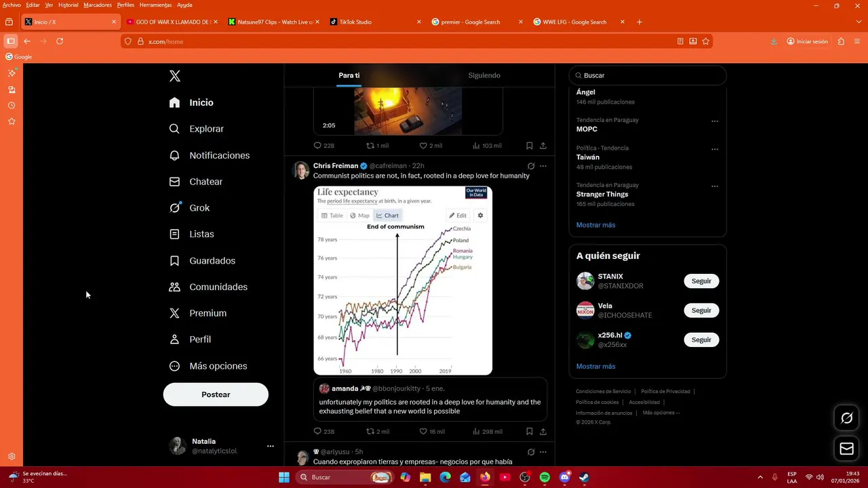Bookmark Chris Freiman's post
868x488 pixels.
(530, 431)
